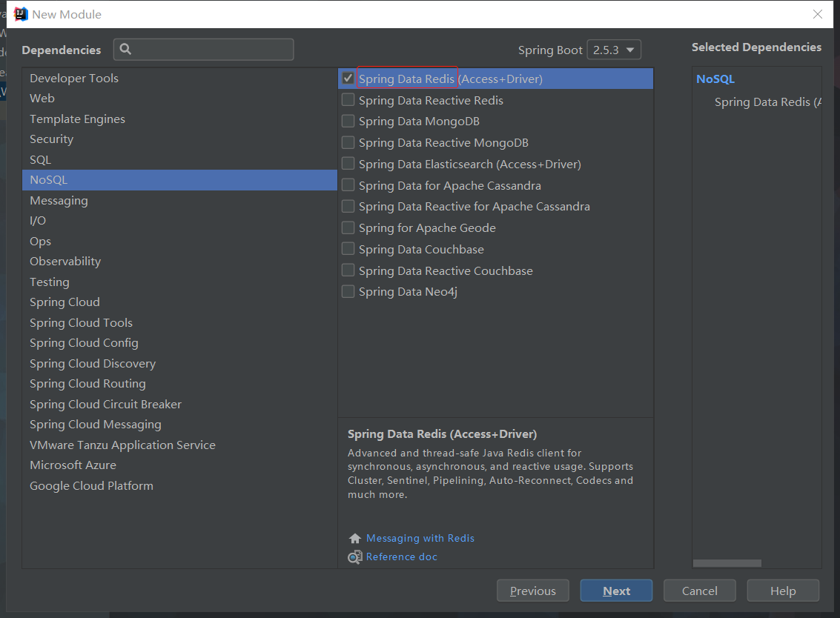
Task: Select NoSQL category
Action: (179, 180)
